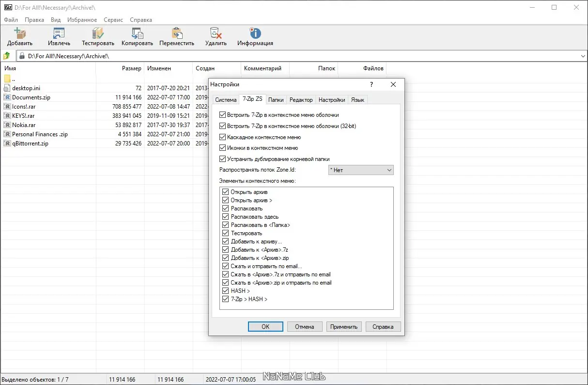Sort by the Изменен column header
The height and width of the screenshot is (385, 588).
(x=169, y=68)
